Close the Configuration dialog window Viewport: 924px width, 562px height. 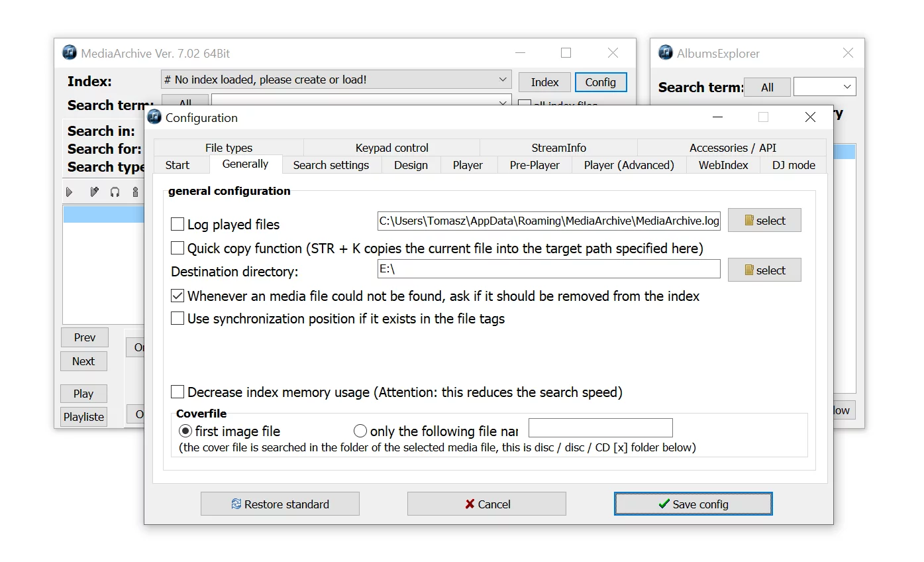pos(810,117)
